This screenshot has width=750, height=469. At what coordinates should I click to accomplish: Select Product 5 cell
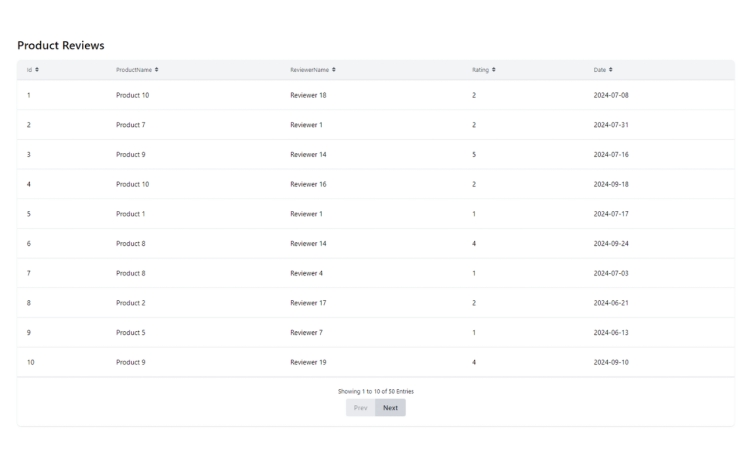pos(131,332)
